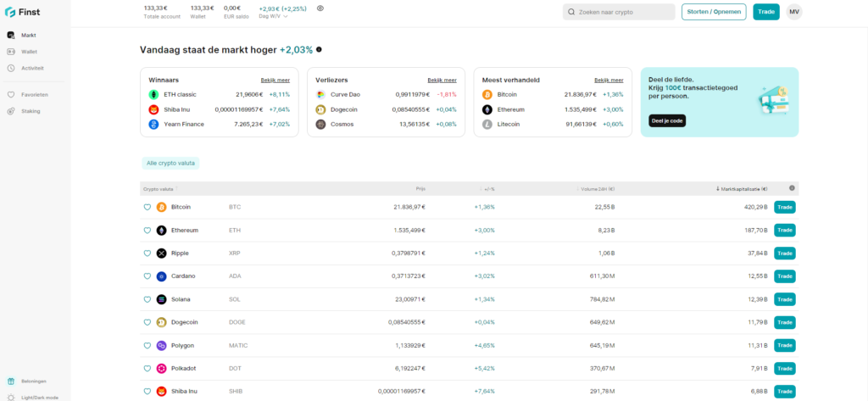Select MATIC ticker text in Polygon row
This screenshot has height=401, width=868.
coord(238,346)
